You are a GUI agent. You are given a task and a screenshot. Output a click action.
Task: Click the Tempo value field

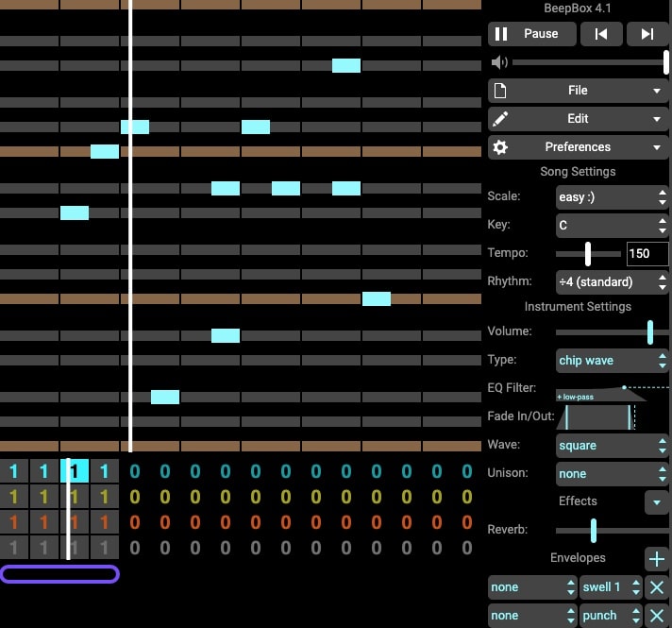click(647, 254)
